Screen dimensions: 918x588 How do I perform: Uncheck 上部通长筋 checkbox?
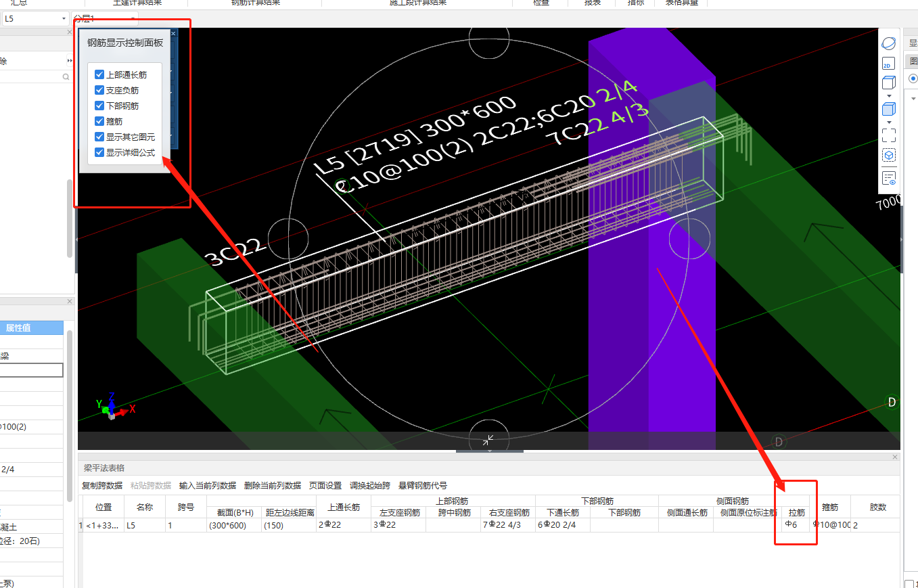(x=99, y=74)
